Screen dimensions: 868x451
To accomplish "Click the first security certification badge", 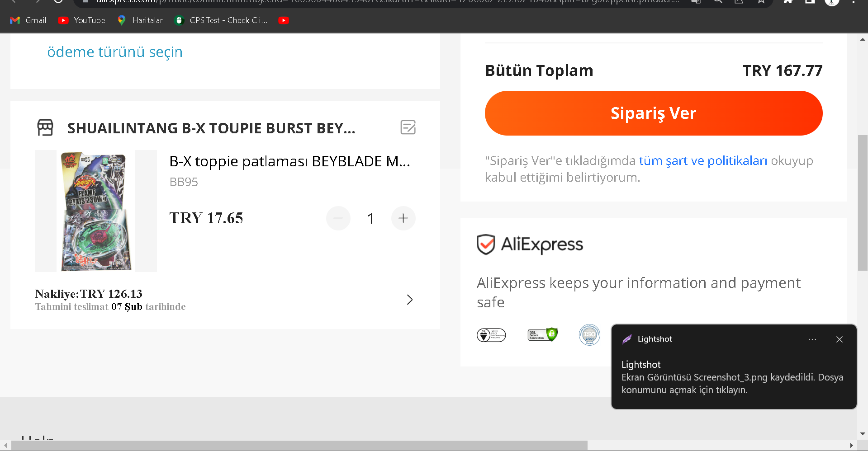I will coord(491,335).
